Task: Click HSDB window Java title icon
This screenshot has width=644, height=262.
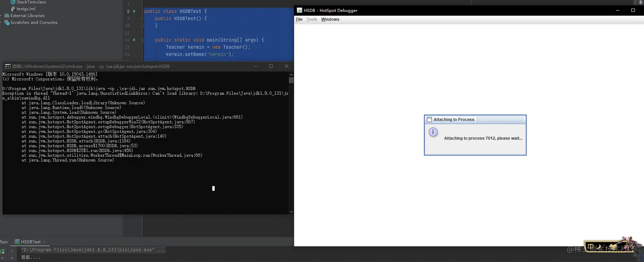Action: click(x=299, y=10)
